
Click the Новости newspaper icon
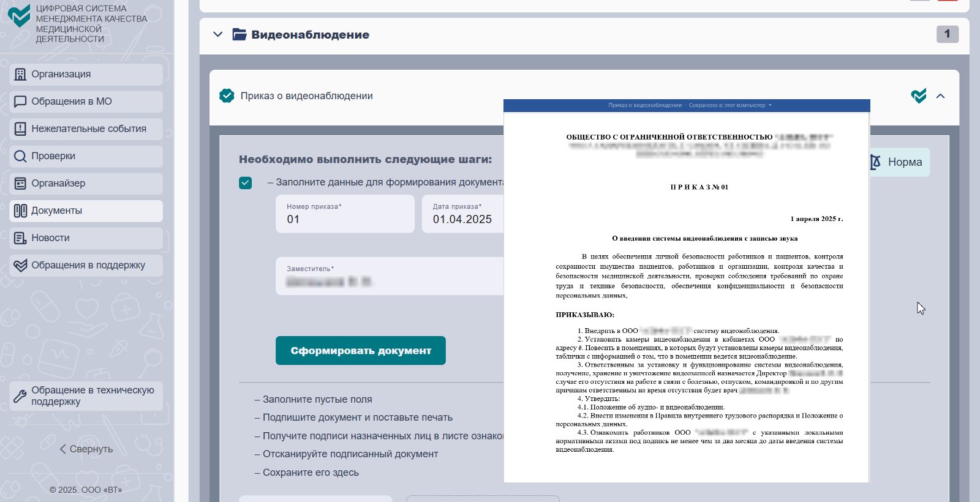(20, 238)
